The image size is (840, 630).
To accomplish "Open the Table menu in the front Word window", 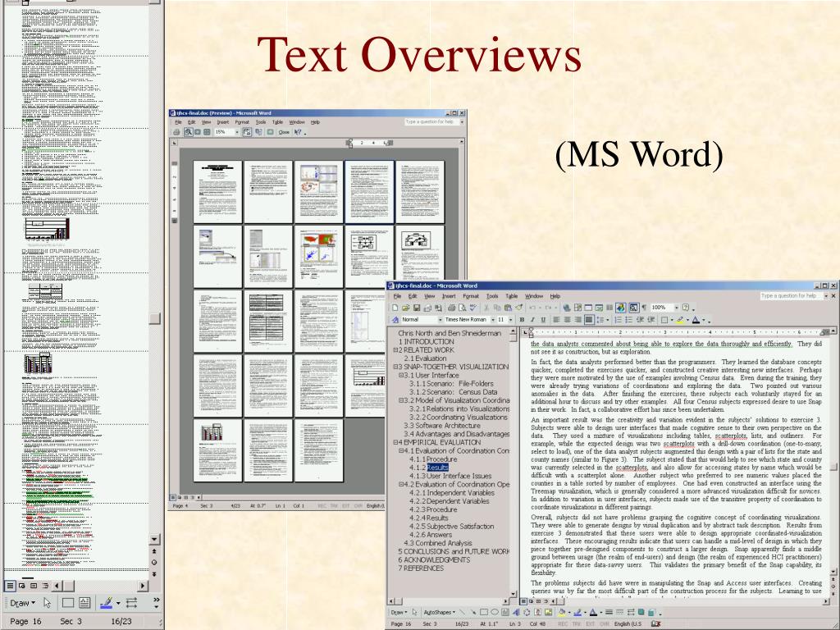I will click(x=512, y=295).
